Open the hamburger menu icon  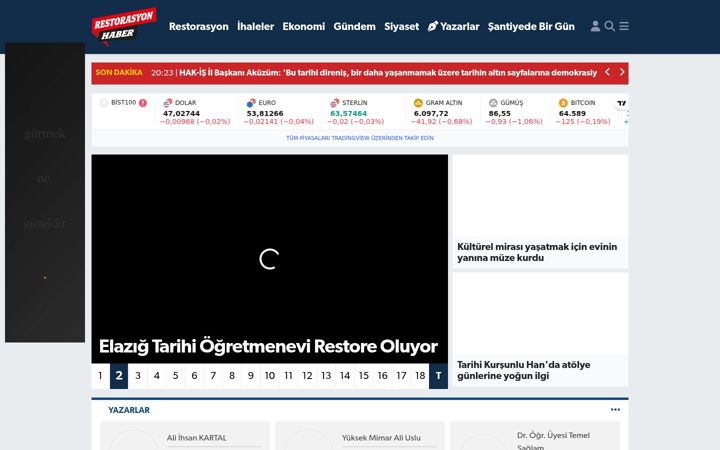pyautogui.click(x=624, y=26)
